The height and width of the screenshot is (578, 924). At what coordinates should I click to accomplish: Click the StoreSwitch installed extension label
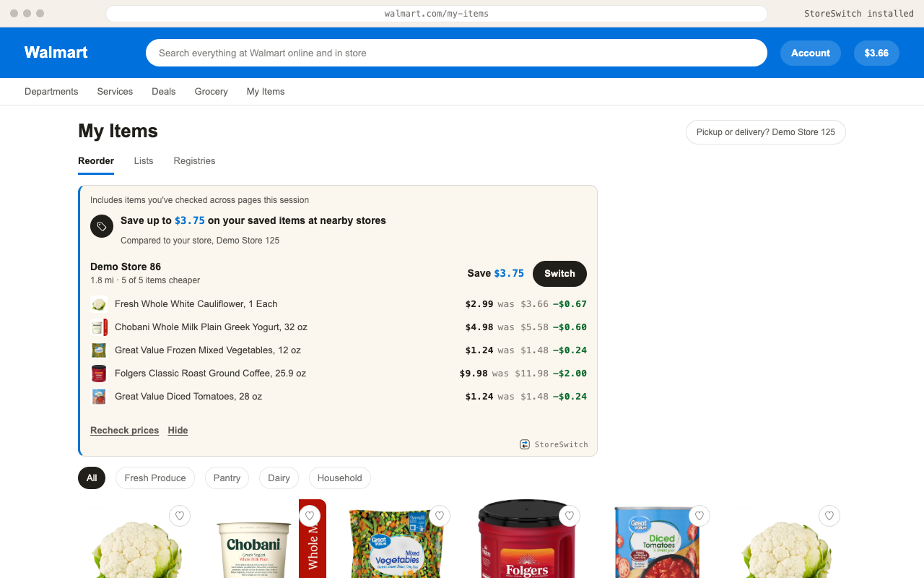(859, 14)
